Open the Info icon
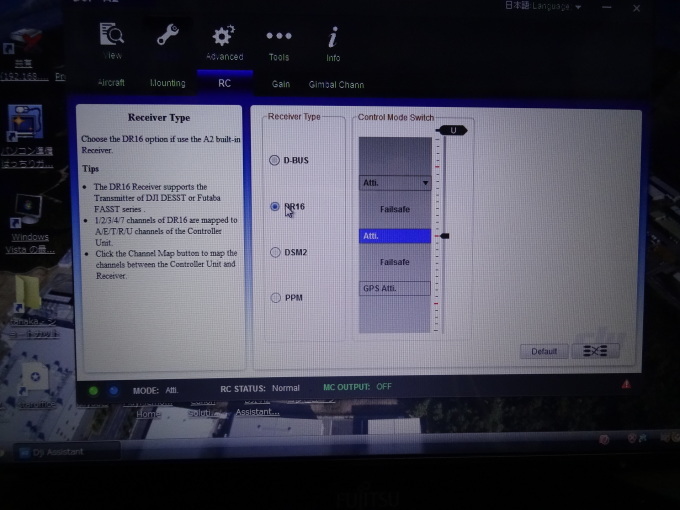The width and height of the screenshot is (680, 510). click(x=333, y=37)
